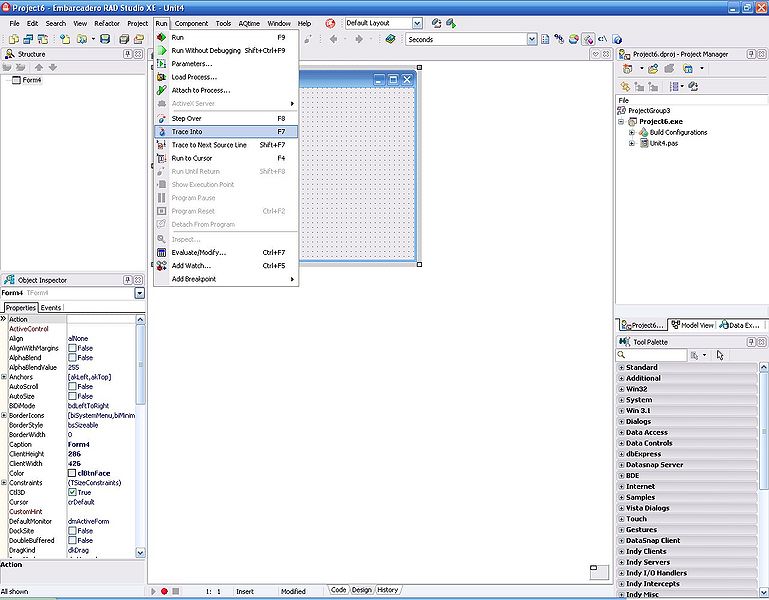
Task: Click the Save icon in main toolbar
Action: pyautogui.click(x=103, y=39)
